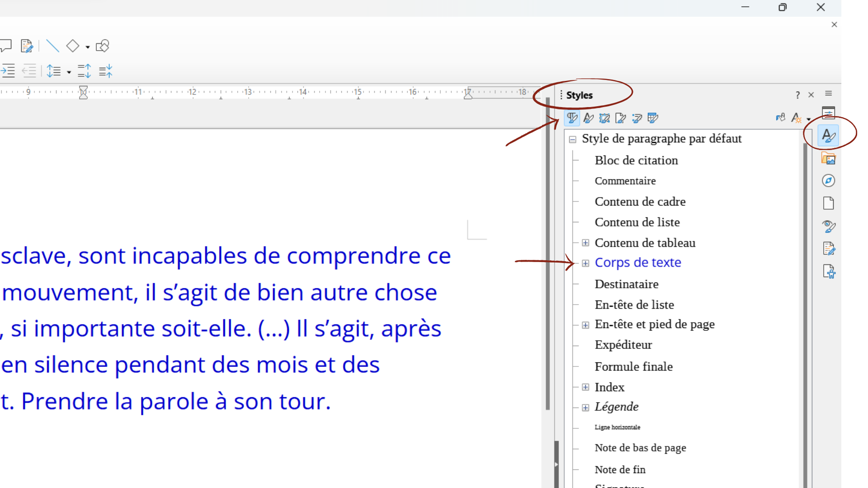This screenshot has height=488, width=868.
Task: Select the Note de bas de page style
Action: [x=640, y=448]
